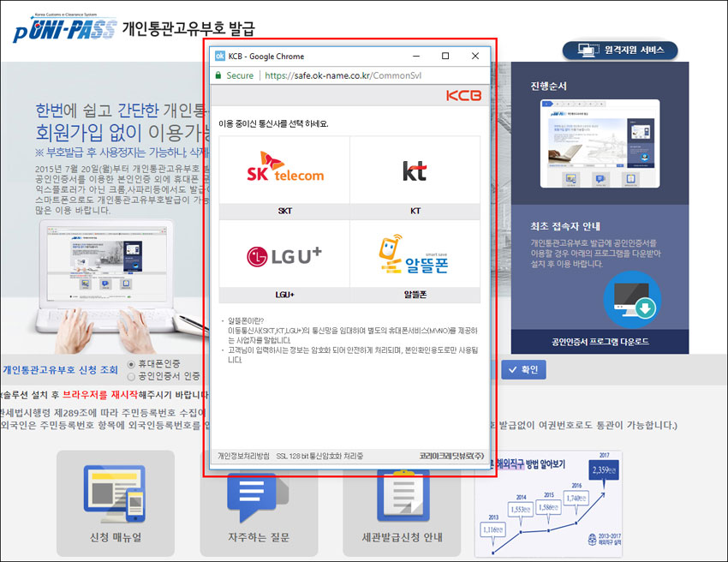Click the 알뜰폰 label under the logo
This screenshot has width=728, height=562.
(415, 295)
